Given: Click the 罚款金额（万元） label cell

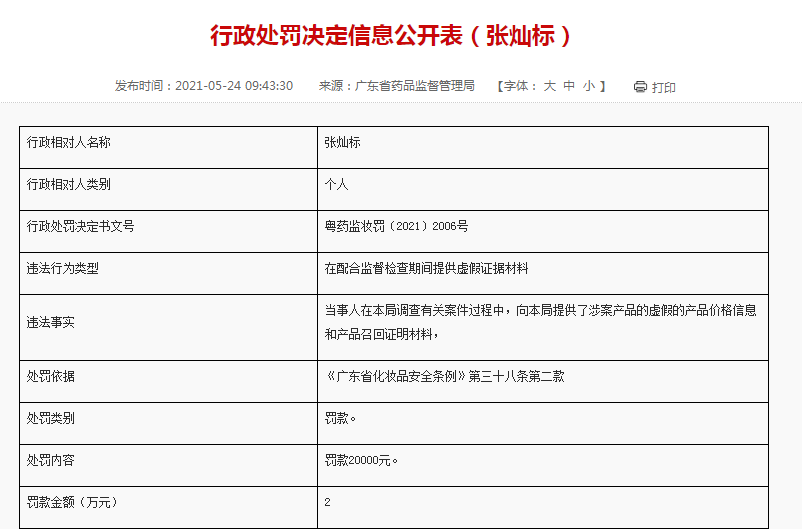Looking at the screenshot, I should click(168, 508).
